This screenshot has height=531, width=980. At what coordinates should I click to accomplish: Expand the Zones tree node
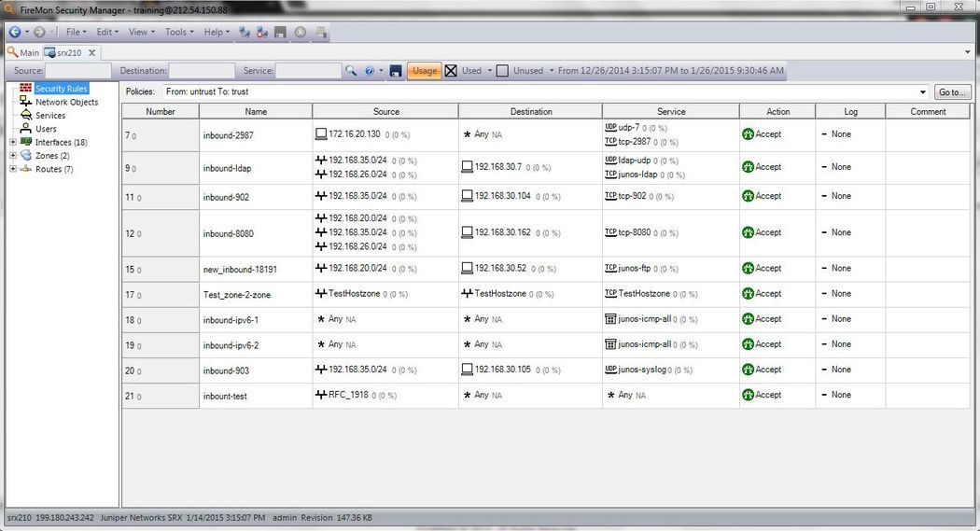12,156
